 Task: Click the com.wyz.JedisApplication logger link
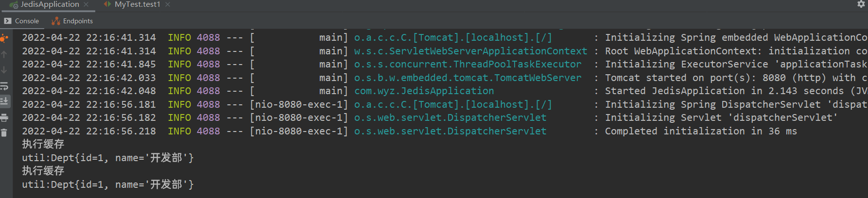point(424,91)
